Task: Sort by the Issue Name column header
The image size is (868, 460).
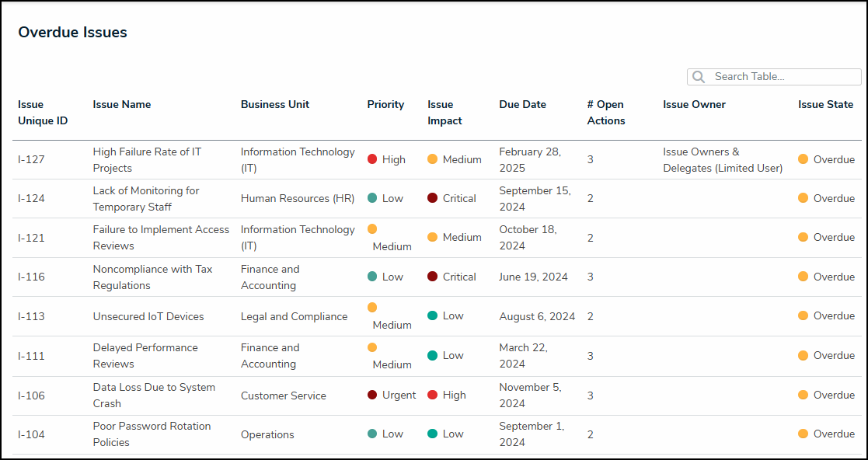Action: [x=122, y=104]
